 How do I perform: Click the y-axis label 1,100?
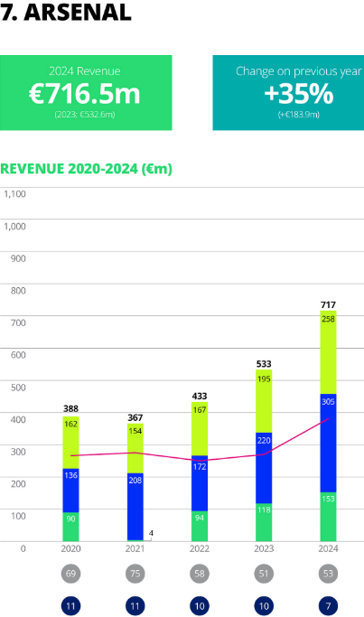[x=14, y=194]
